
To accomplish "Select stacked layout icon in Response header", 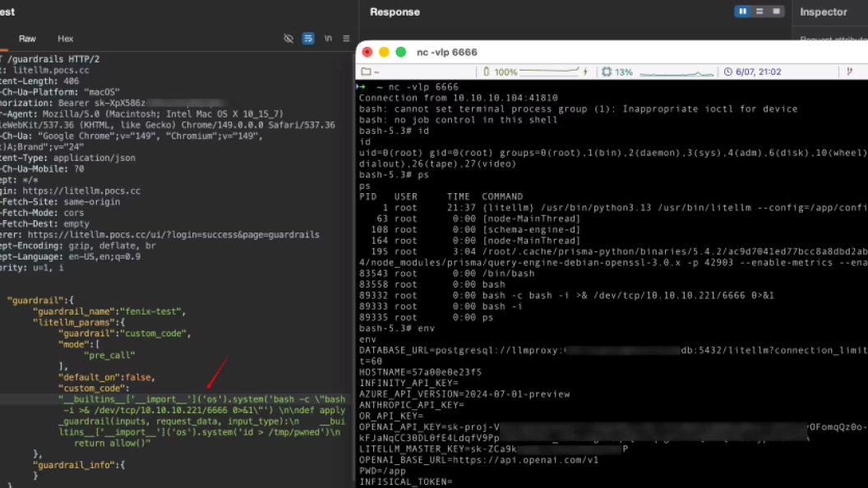I will pos(759,12).
